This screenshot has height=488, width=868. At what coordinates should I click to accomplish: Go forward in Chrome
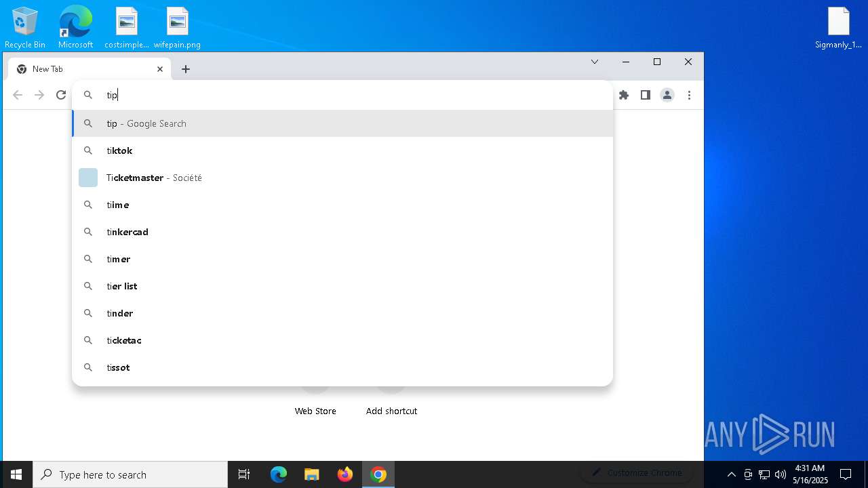(x=39, y=95)
